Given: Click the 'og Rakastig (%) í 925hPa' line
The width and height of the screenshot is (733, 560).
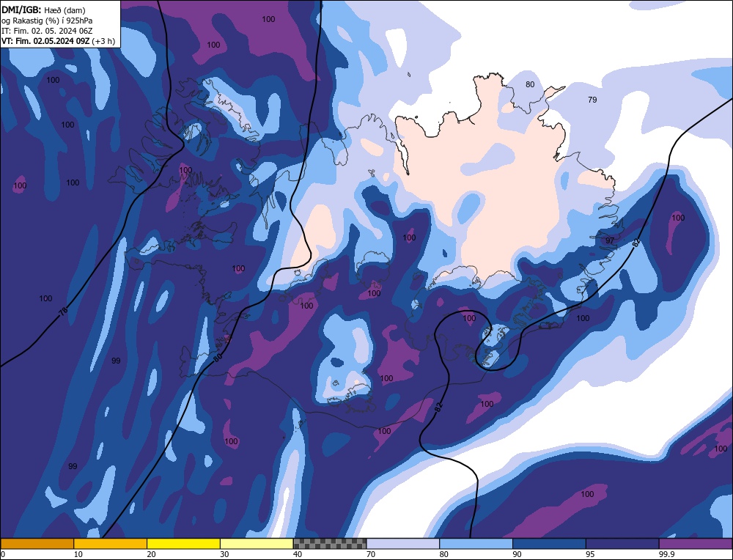Looking at the screenshot, I should pyautogui.click(x=47, y=21).
